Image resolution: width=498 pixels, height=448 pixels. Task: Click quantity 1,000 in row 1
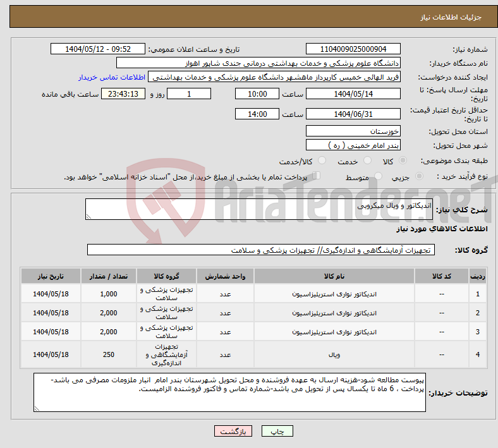[109, 294]
